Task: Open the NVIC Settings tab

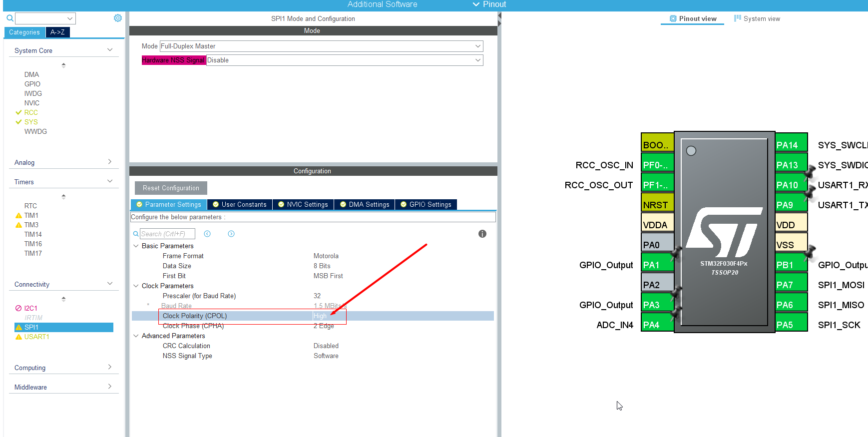Action: pyautogui.click(x=303, y=204)
